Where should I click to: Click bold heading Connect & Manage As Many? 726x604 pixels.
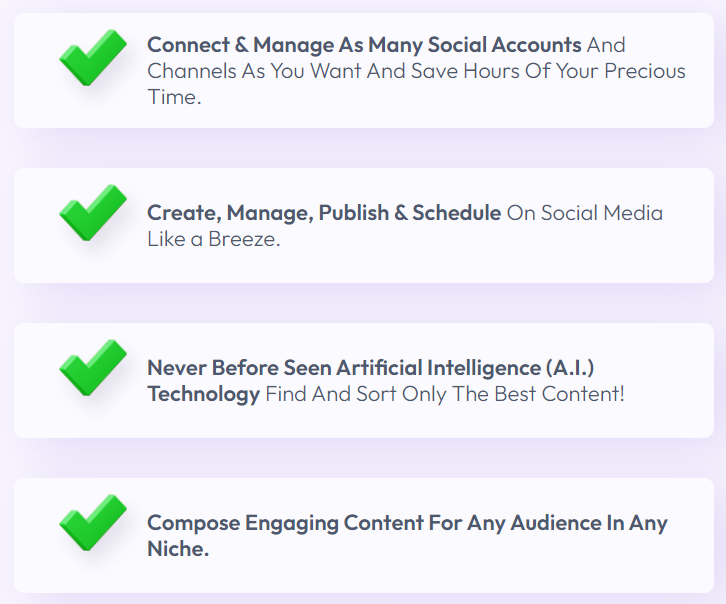[x=364, y=45]
